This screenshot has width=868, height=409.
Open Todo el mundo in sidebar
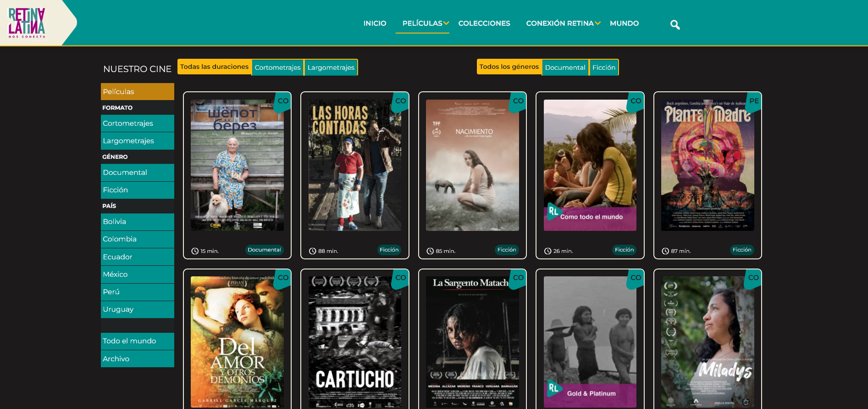pyautogui.click(x=138, y=341)
